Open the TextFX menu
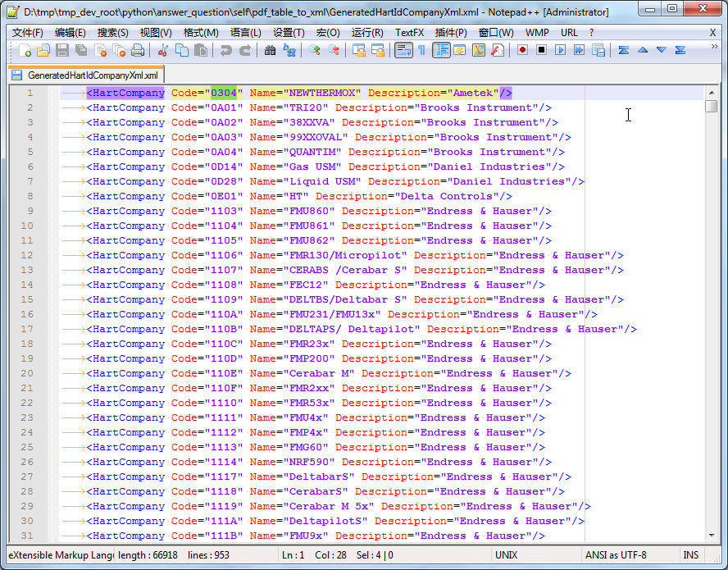The width and height of the screenshot is (728, 570). coord(409,33)
